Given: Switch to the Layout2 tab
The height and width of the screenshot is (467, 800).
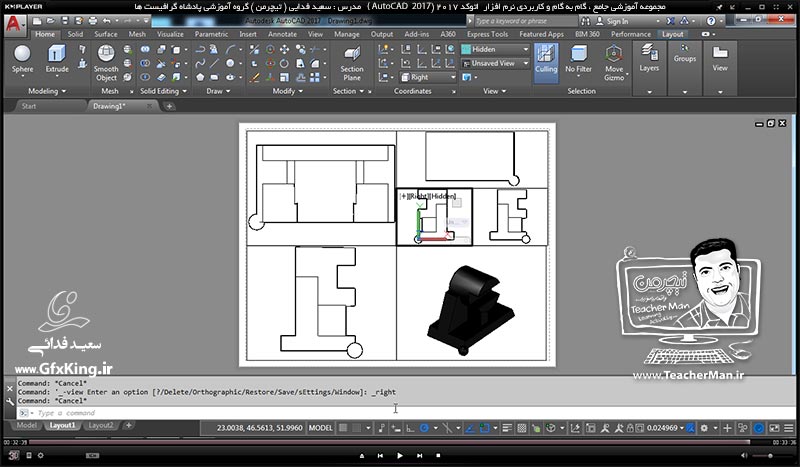Looking at the screenshot, I should (101, 425).
